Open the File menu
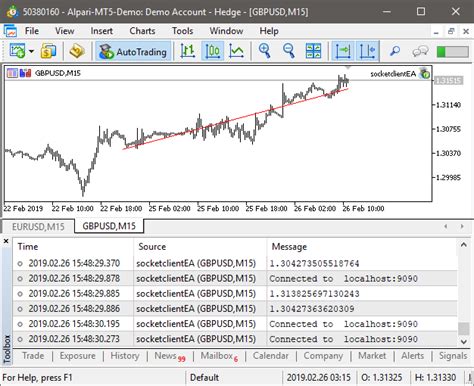The height and width of the screenshot is (386, 474). click(x=32, y=31)
